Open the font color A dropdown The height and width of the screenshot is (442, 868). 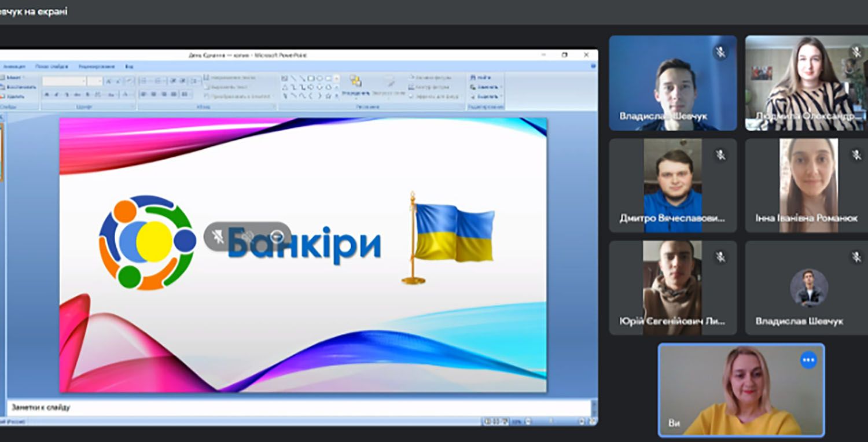[x=127, y=94]
